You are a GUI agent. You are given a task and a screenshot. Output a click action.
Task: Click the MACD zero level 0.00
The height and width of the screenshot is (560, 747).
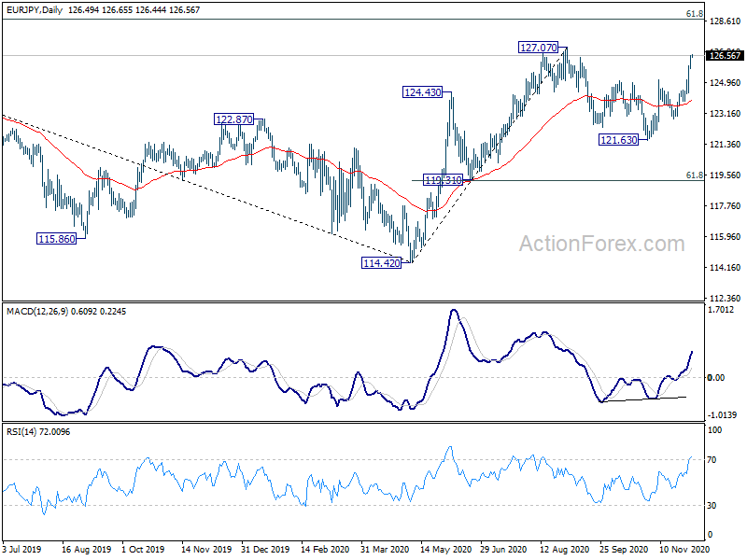716,378
